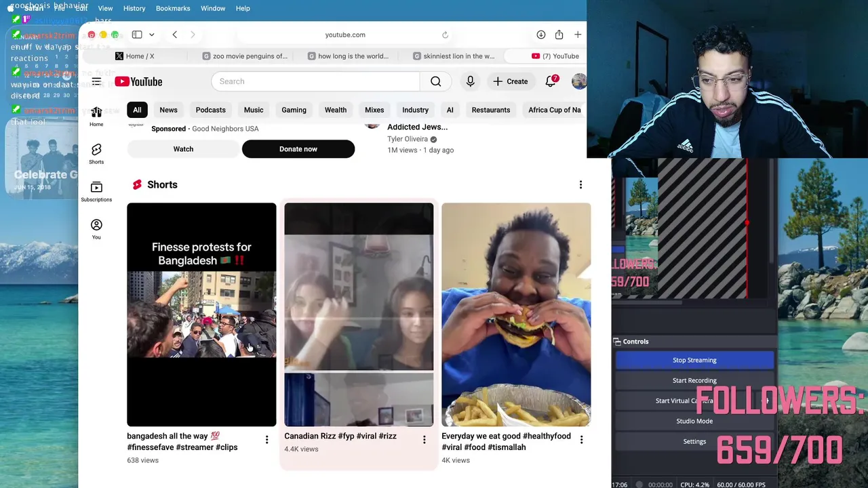Image resolution: width=868 pixels, height=488 pixels.
Task: Open the burger eating short thumbnail
Action: click(x=516, y=314)
